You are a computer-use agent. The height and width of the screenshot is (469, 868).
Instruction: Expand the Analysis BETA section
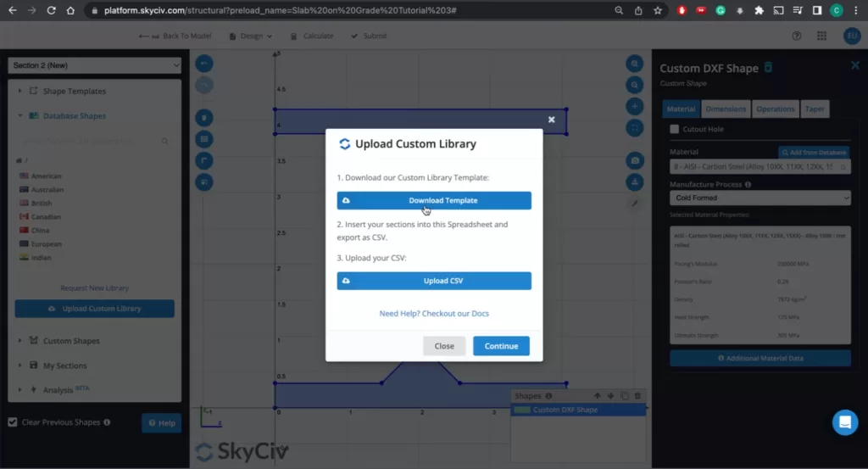[59, 389]
